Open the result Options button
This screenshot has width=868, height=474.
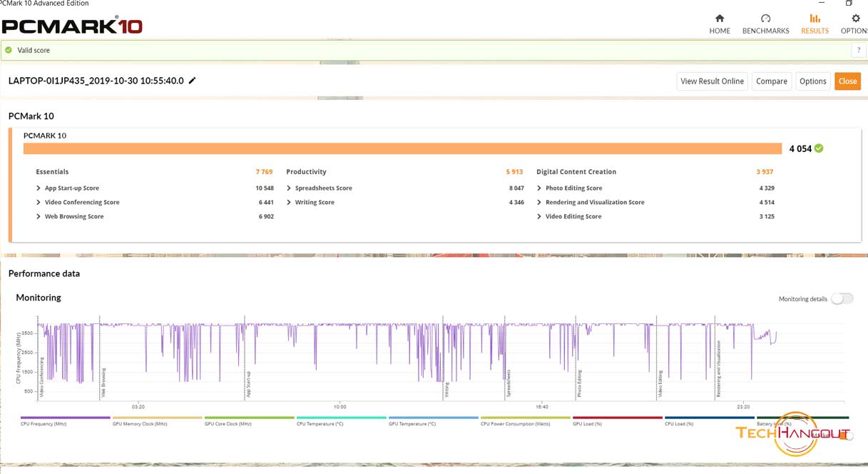coord(812,81)
